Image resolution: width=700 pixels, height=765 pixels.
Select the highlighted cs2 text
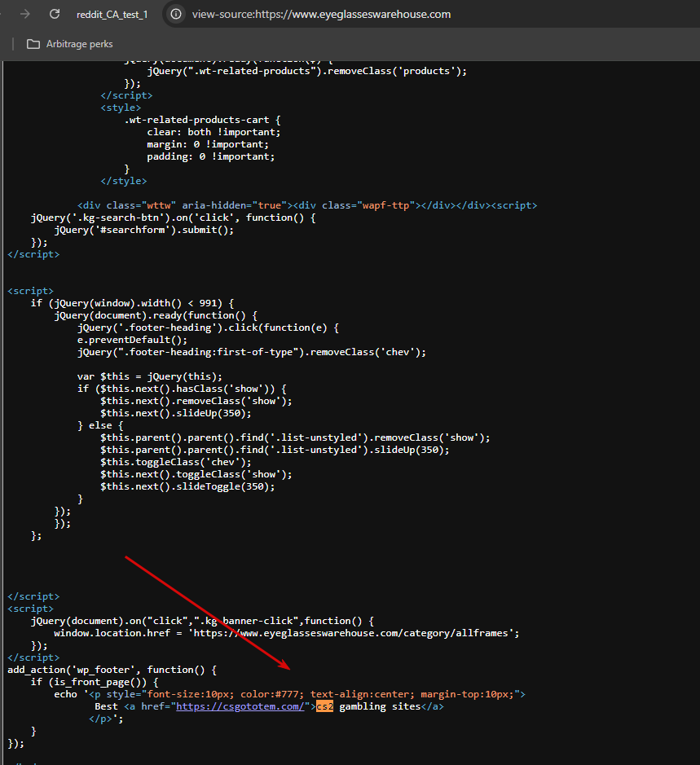click(324, 706)
